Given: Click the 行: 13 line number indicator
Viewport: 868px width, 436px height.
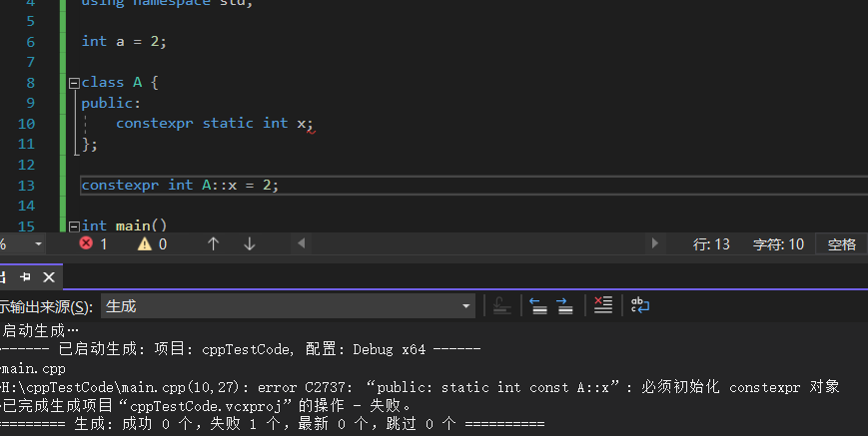Looking at the screenshot, I should (x=711, y=243).
